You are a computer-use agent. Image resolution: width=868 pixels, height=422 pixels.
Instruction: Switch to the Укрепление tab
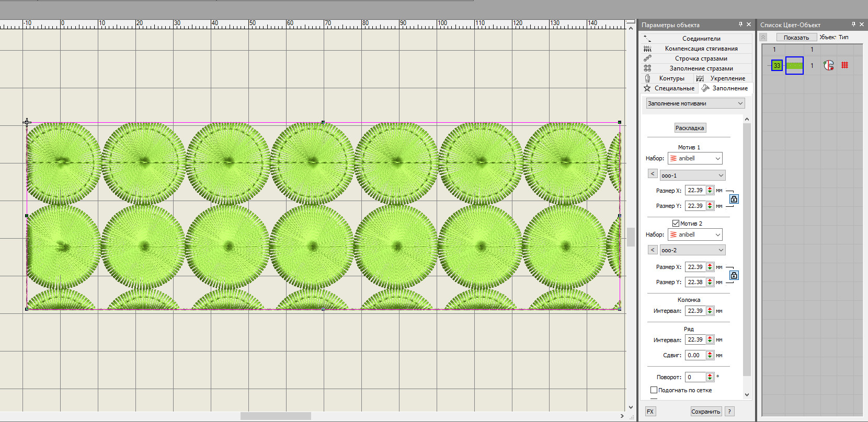click(x=723, y=78)
